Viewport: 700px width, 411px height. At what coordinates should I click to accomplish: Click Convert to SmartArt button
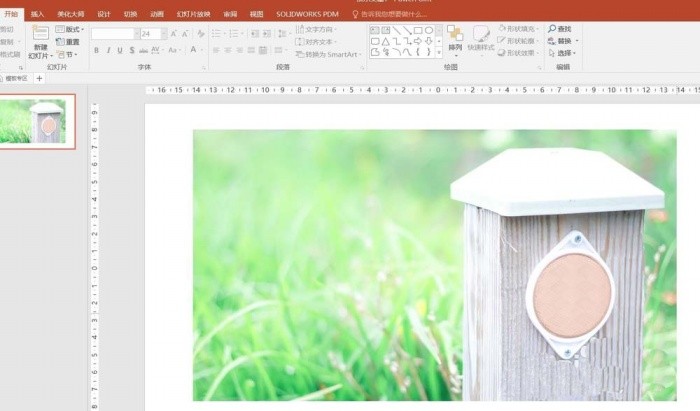tap(327, 54)
